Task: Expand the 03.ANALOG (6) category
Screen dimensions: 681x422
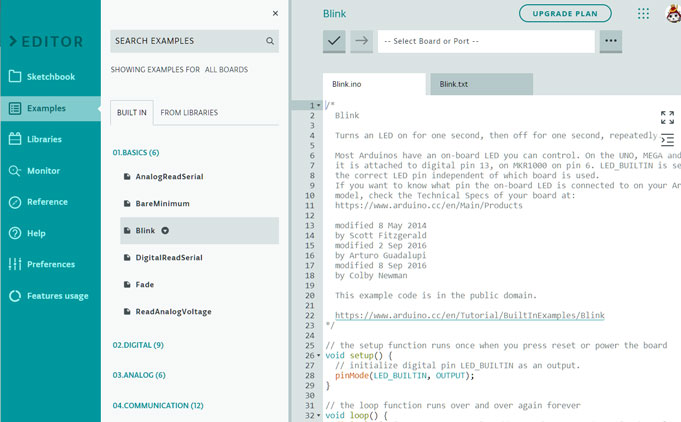Action: (139, 375)
